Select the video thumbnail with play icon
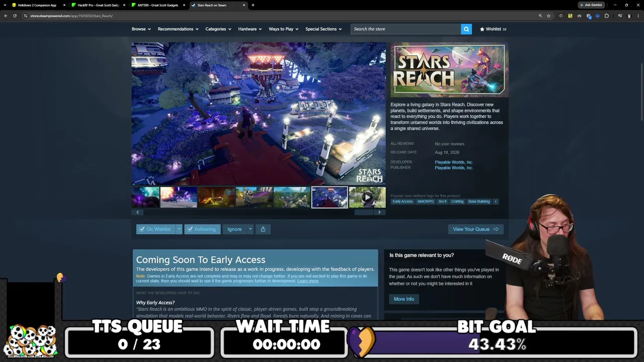The width and height of the screenshot is (644, 362). [367, 198]
